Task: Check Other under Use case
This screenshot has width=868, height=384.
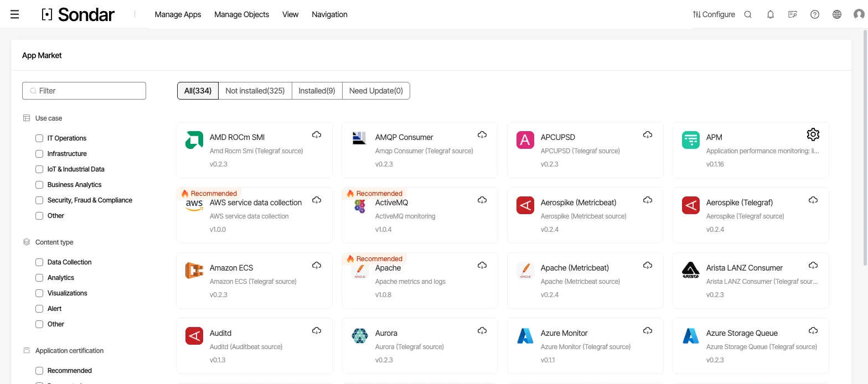Action: click(x=39, y=216)
